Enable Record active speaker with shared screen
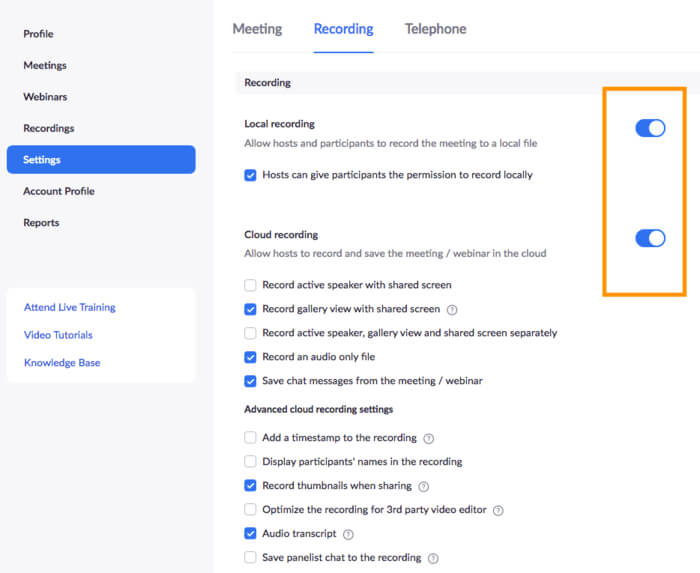The width and height of the screenshot is (700, 573). [x=250, y=285]
